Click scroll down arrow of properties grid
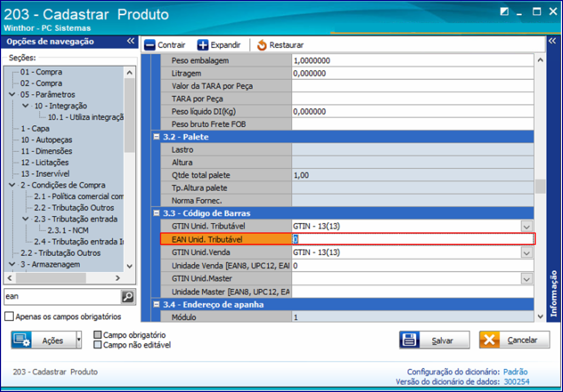Viewport: 563px width, 392px height. coord(540,316)
